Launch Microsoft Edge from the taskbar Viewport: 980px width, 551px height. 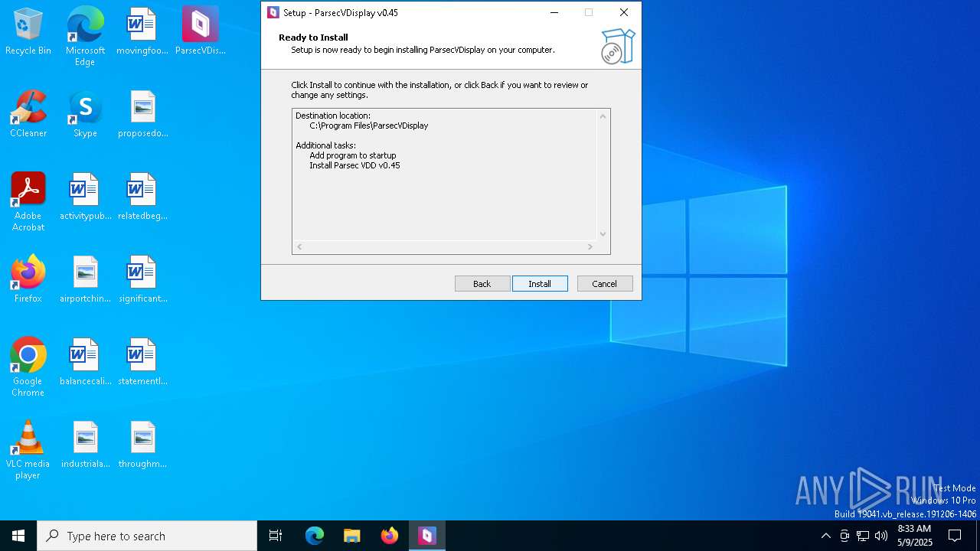click(315, 536)
